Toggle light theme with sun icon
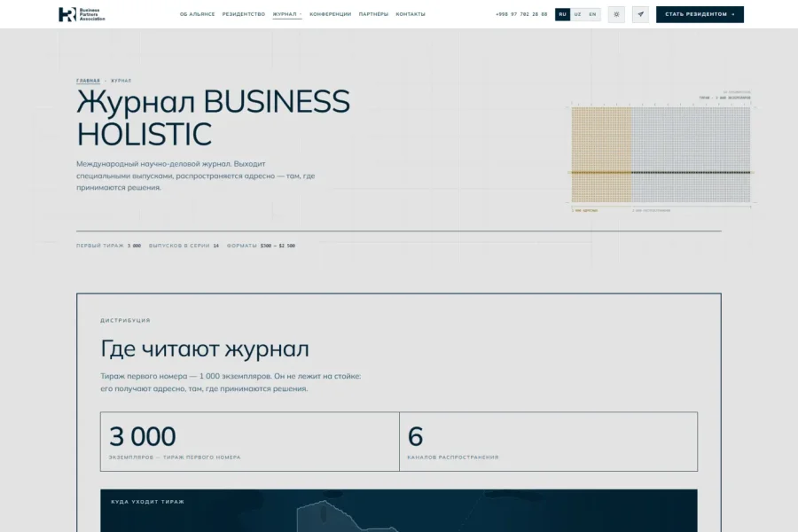The width and height of the screenshot is (798, 532). pos(616,14)
